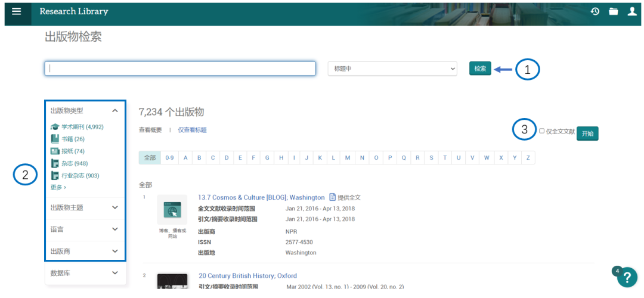644x298 pixels.
Task: Open 20 Century British History; Oxford title
Action: [247, 275]
